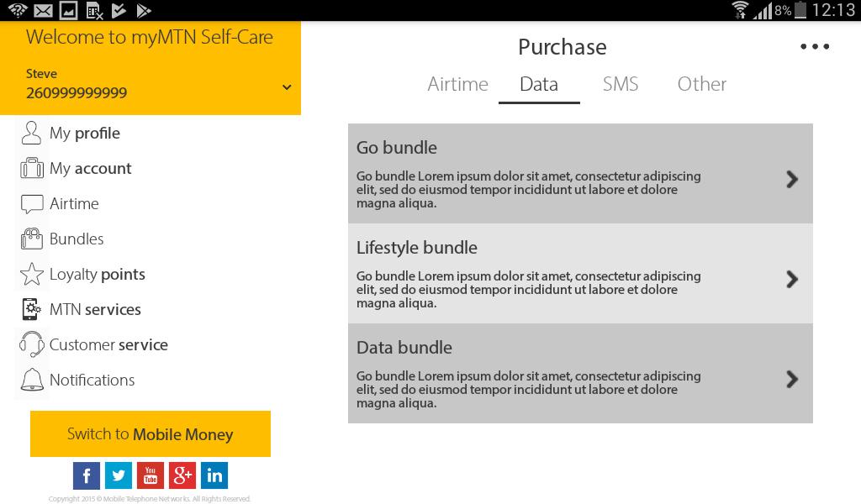Image resolution: width=861 pixels, height=504 pixels.
Task: Expand the Lifestyle bundle with its arrow
Action: pos(791,279)
